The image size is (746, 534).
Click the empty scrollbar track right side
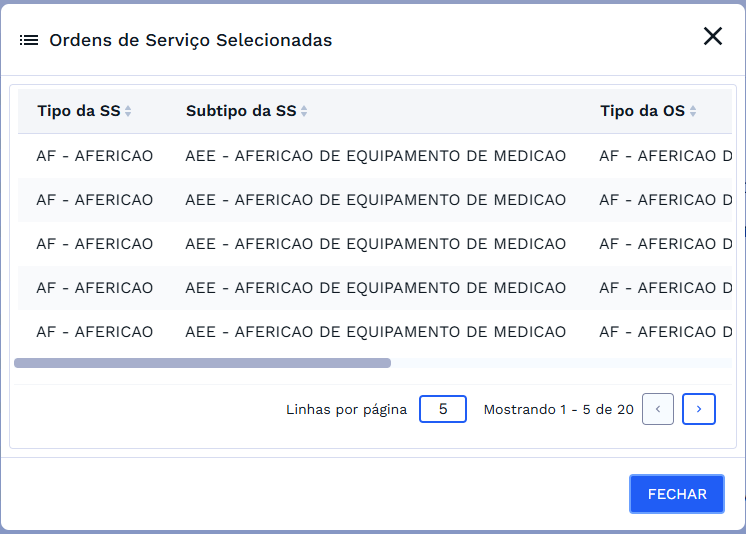(560, 363)
